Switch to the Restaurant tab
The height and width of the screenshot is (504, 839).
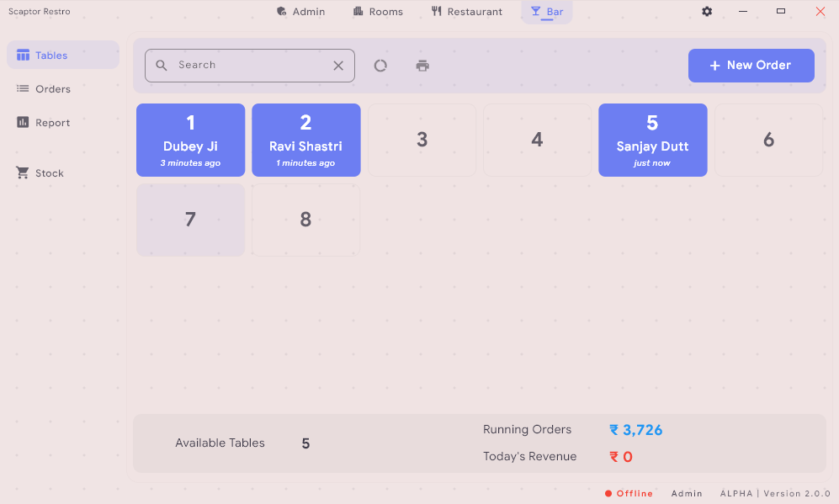click(x=466, y=12)
